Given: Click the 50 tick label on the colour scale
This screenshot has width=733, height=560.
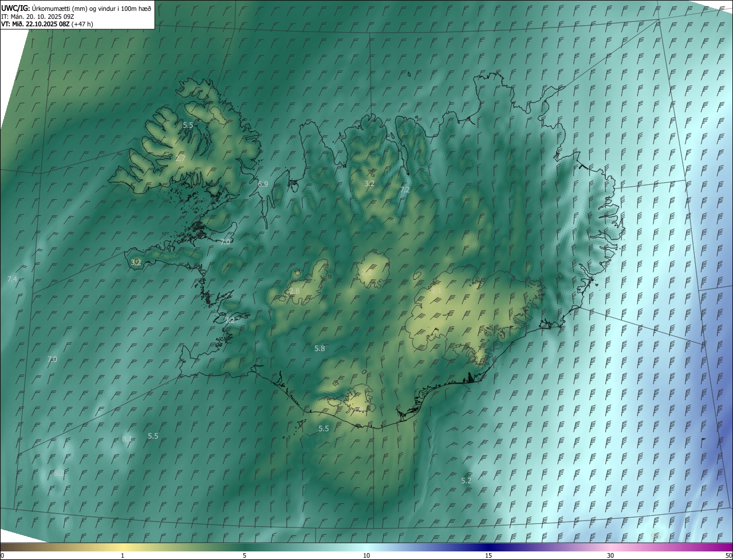Looking at the screenshot, I should tap(728, 555).
